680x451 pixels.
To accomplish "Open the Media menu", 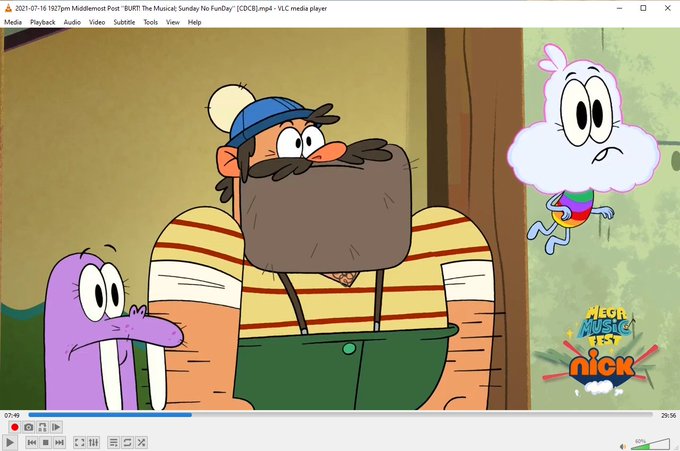I will [13, 22].
